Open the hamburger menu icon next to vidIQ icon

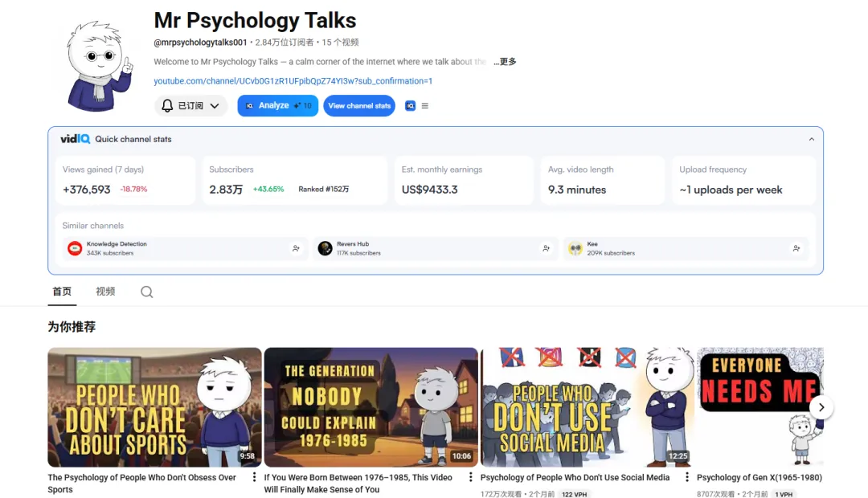point(425,106)
